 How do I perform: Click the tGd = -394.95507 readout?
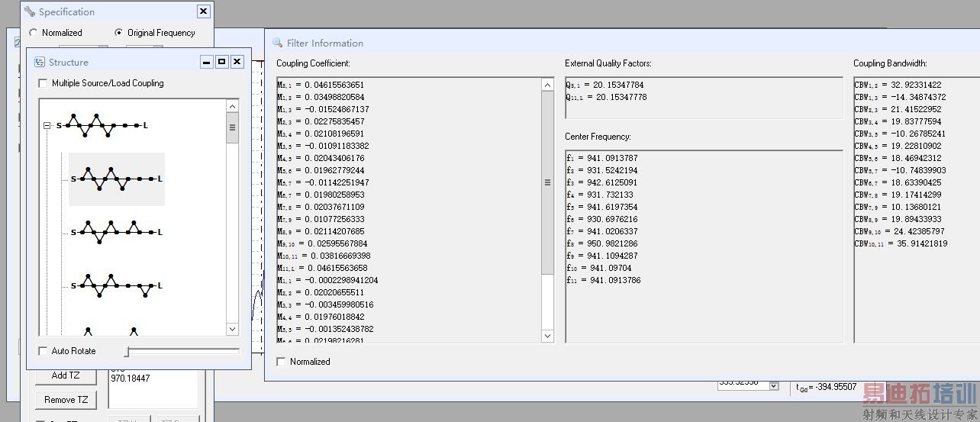coord(826,387)
